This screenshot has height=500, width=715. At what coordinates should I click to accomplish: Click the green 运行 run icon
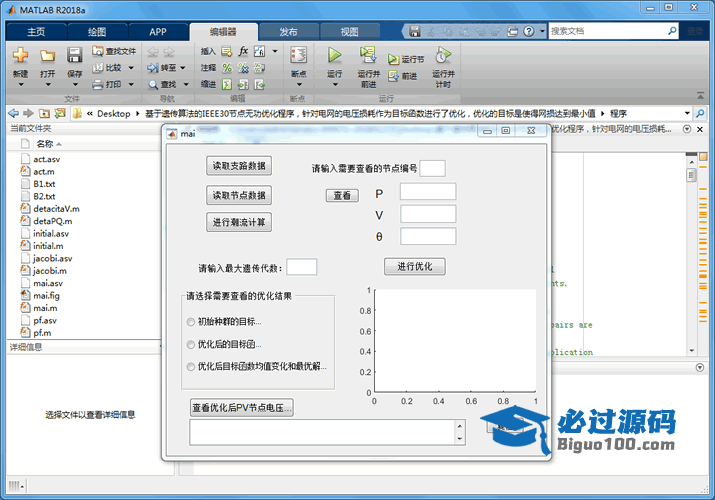coord(335,55)
